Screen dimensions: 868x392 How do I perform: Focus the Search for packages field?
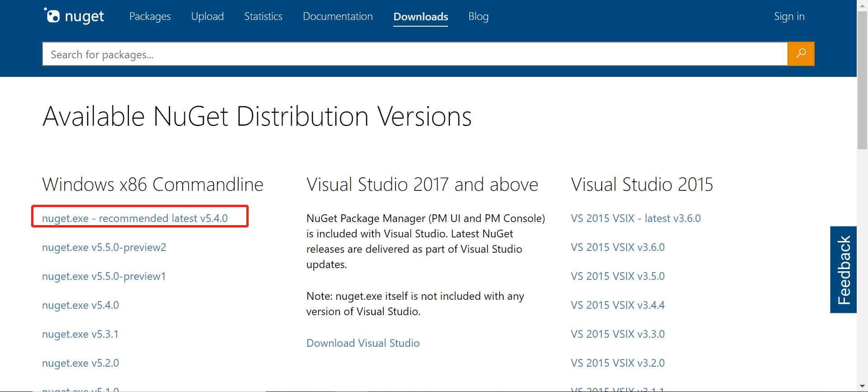(415, 54)
